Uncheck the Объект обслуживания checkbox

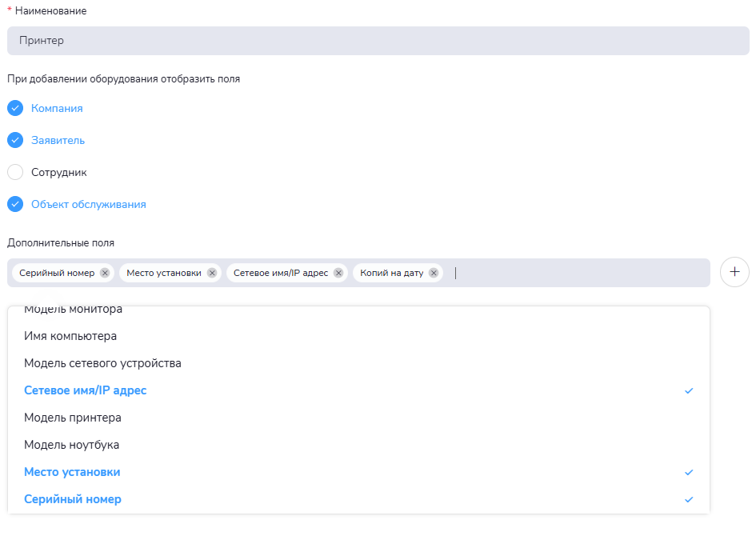[x=15, y=204]
